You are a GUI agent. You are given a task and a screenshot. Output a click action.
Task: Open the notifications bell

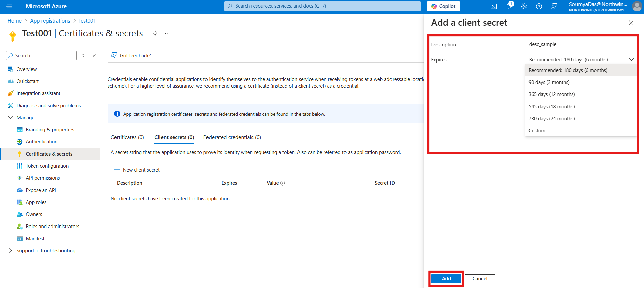pos(509,6)
